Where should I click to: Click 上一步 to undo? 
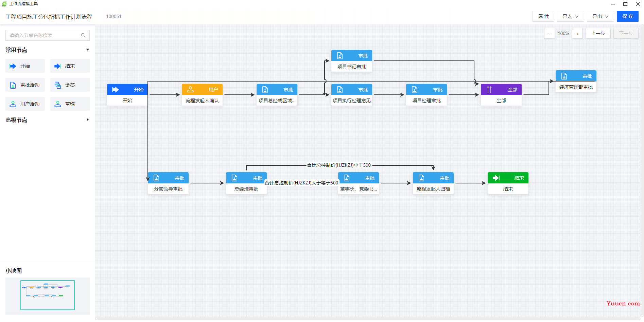click(x=598, y=33)
